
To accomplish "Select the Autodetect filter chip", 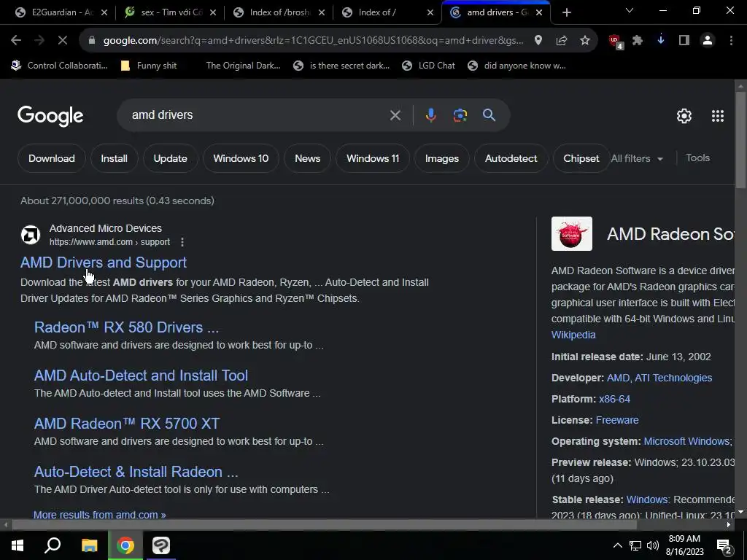I will pyautogui.click(x=511, y=158).
